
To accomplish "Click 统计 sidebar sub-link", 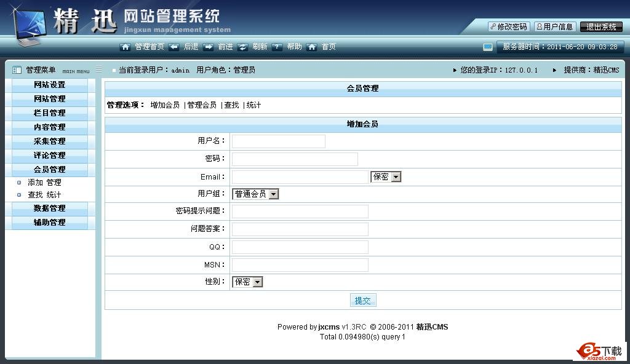I will point(54,195).
